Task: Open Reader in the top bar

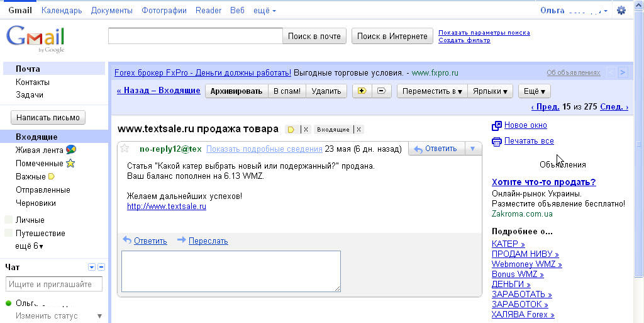Action: pyautogui.click(x=208, y=11)
